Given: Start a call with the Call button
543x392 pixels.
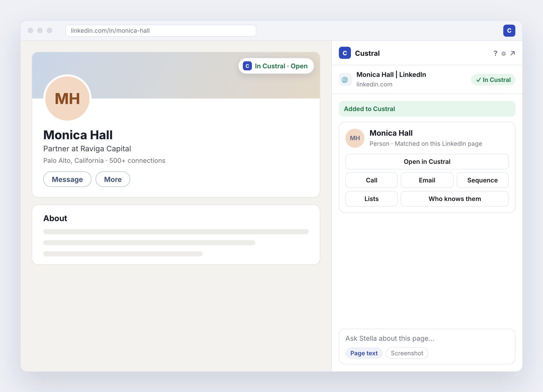Looking at the screenshot, I should 372,180.
